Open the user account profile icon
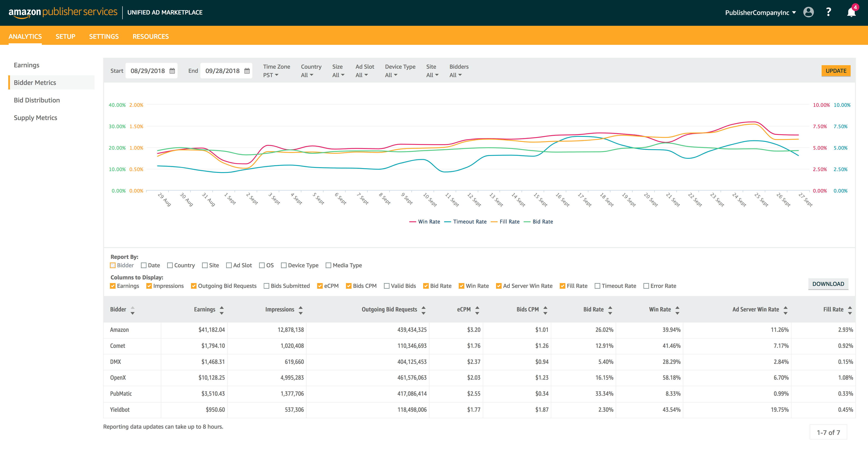Viewport: 868px width, 457px height. [x=808, y=13]
